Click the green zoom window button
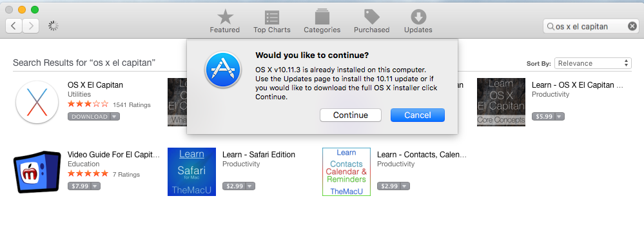This screenshot has height=245, width=644. pos(35,10)
